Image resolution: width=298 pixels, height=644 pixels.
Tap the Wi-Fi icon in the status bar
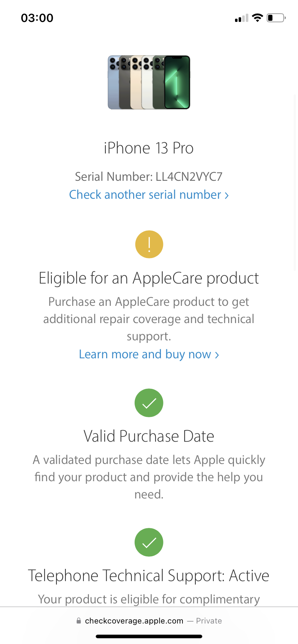(257, 18)
